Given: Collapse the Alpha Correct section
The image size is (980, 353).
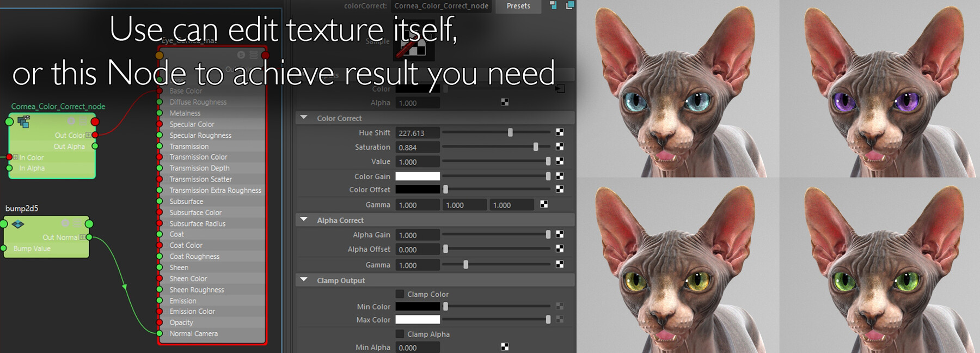Looking at the screenshot, I should tap(304, 220).
